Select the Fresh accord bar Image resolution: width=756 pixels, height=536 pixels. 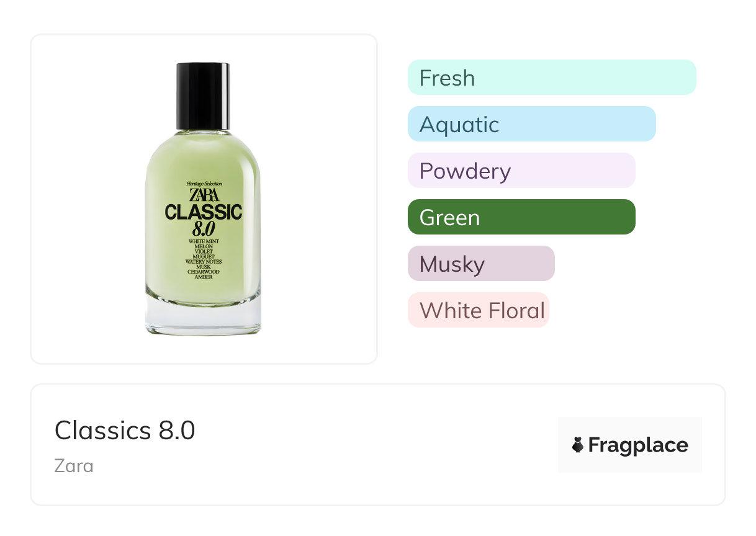click(x=552, y=78)
